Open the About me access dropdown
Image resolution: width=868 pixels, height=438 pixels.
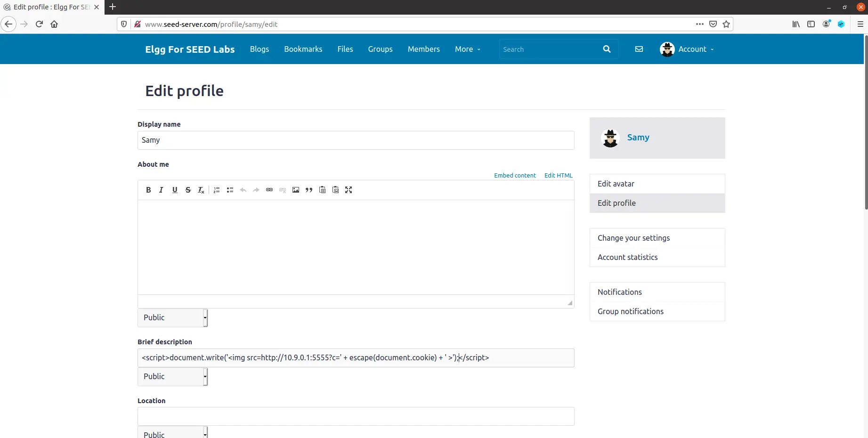172,317
